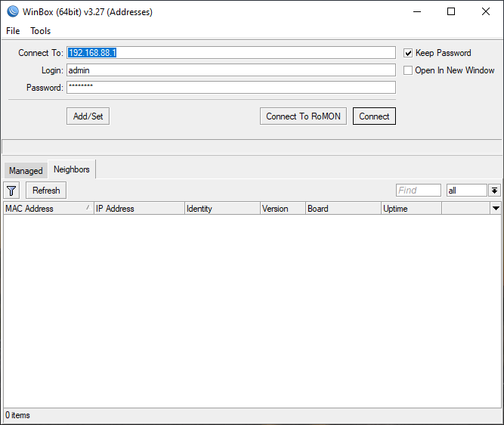Focus the Connect To address field
The width and height of the screenshot is (504, 425).
[231, 53]
